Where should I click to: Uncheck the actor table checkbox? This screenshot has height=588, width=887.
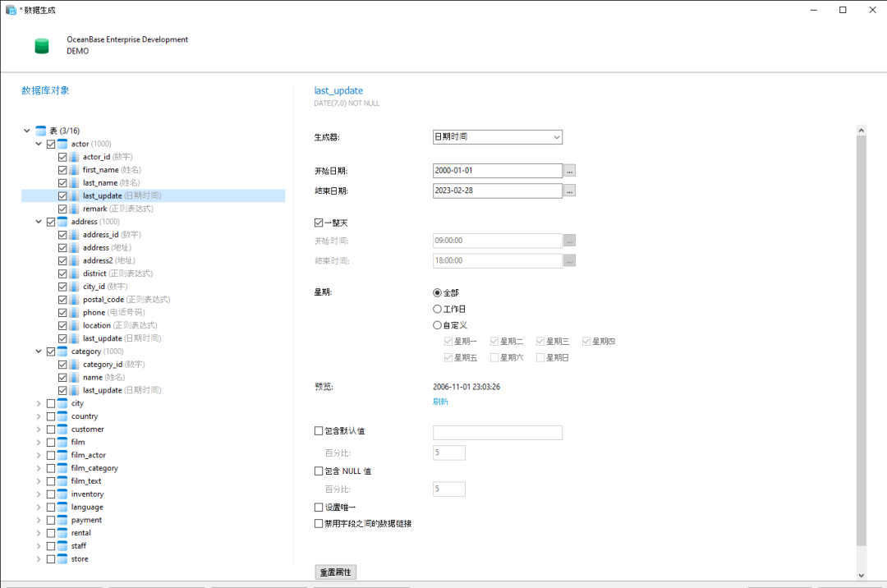click(x=51, y=145)
